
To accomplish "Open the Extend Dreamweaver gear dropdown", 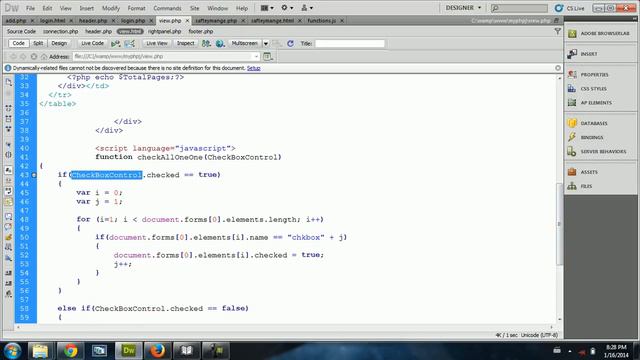I will click(x=287, y=8).
